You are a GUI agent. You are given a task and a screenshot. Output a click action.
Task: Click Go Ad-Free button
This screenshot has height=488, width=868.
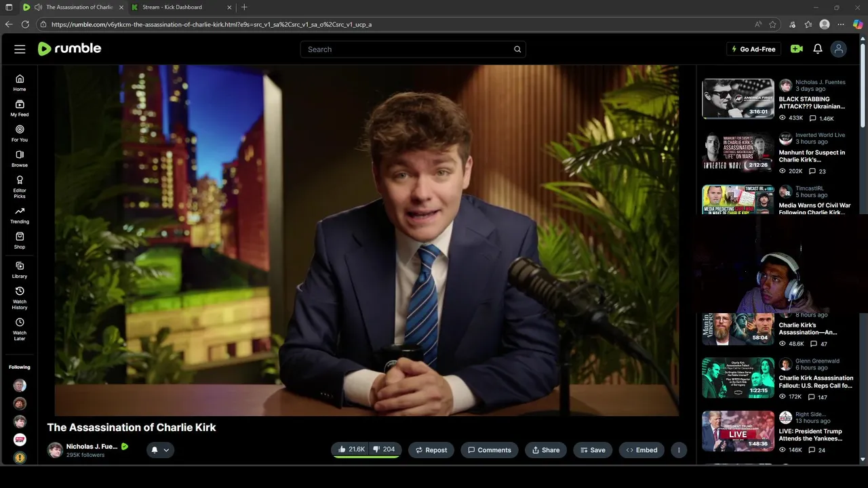point(753,49)
